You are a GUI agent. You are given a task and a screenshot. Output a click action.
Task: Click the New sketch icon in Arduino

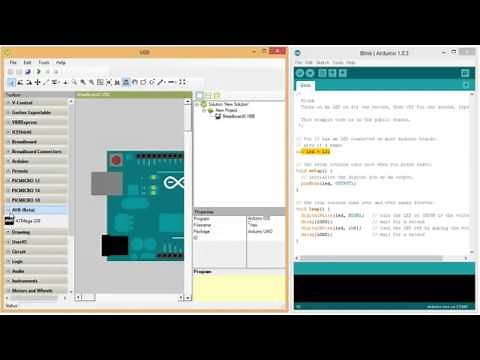click(x=322, y=73)
